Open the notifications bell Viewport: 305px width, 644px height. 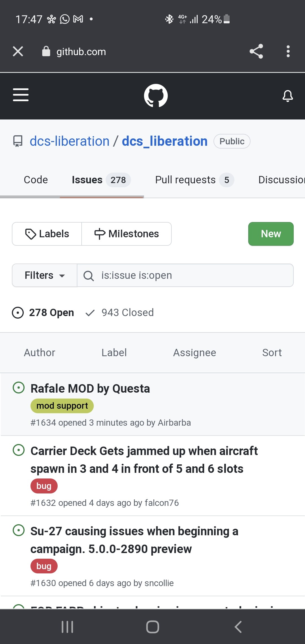(288, 96)
